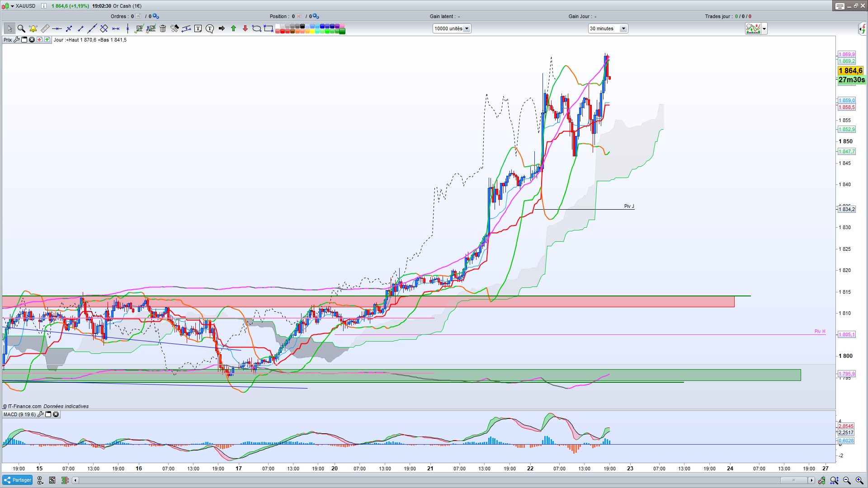Toggle the trading side panel arrows
Screen dimensions: 868x488
point(863,29)
